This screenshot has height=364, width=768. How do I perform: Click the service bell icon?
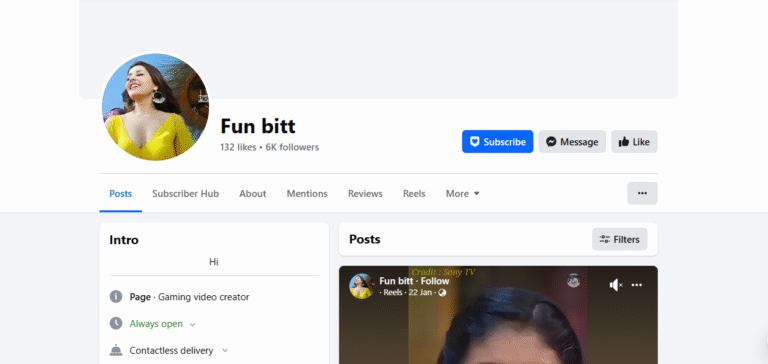tap(116, 350)
